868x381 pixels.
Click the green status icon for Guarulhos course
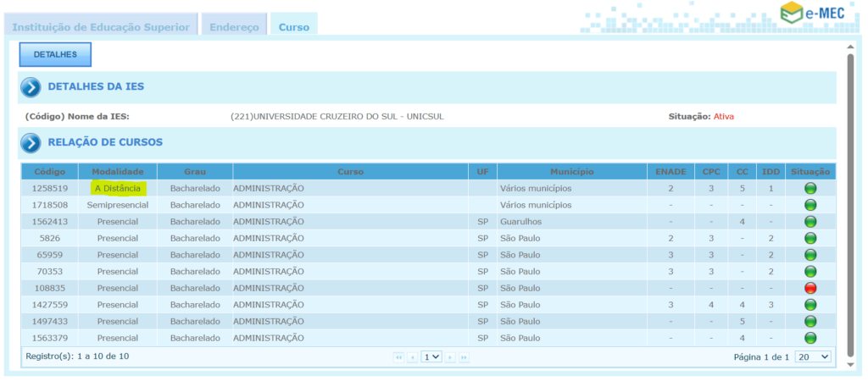pos(810,222)
